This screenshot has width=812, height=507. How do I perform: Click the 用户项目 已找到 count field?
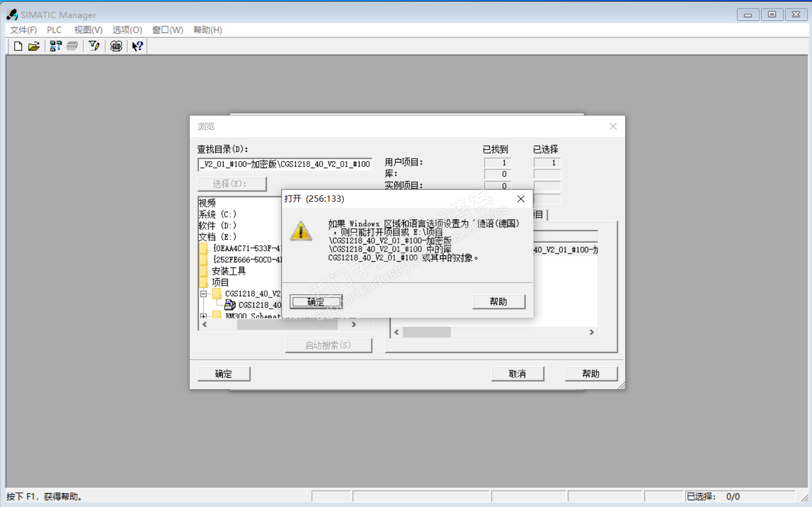(498, 163)
